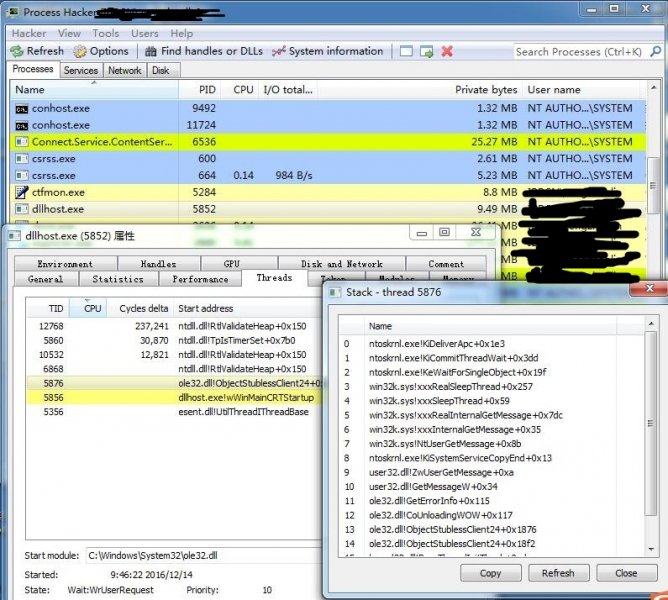Select stack frame ntoskrnl.exe!KiDeliverApc+0x1e3
The width and height of the screenshot is (668, 600).
pyautogui.click(x=437, y=344)
